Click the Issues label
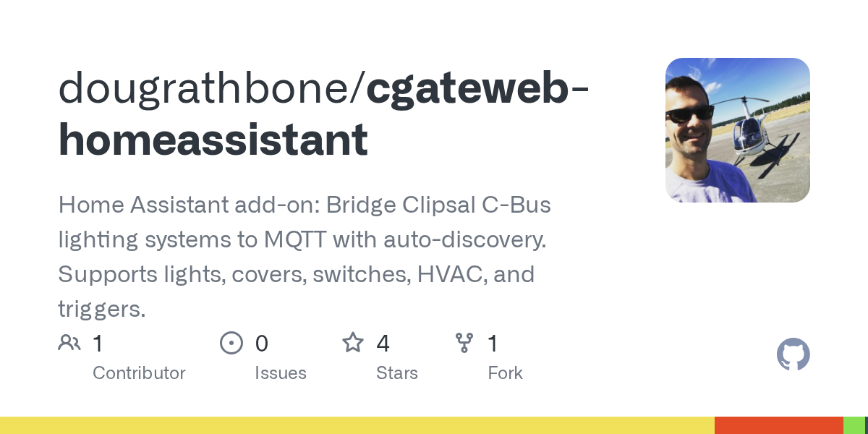The width and height of the screenshot is (868, 434). [281, 373]
